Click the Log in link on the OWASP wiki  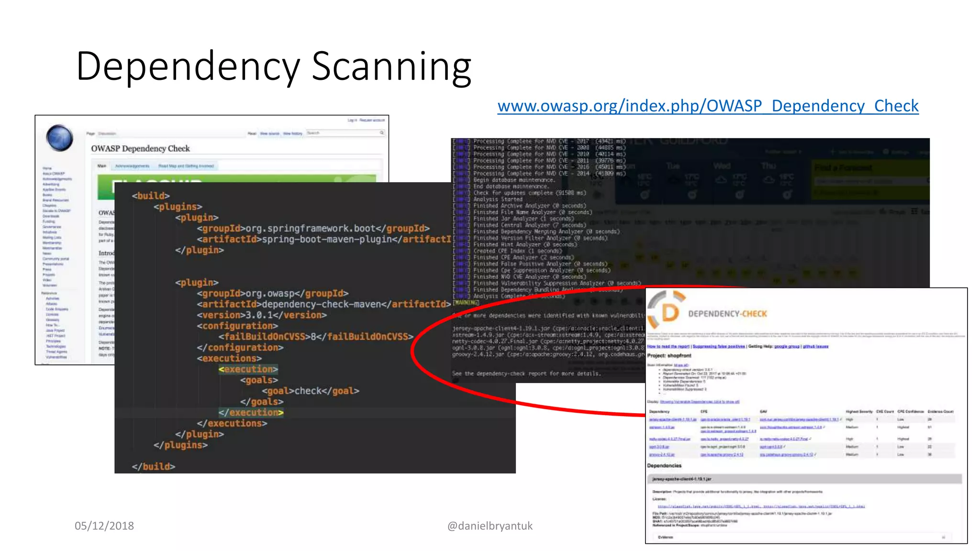[352, 120]
